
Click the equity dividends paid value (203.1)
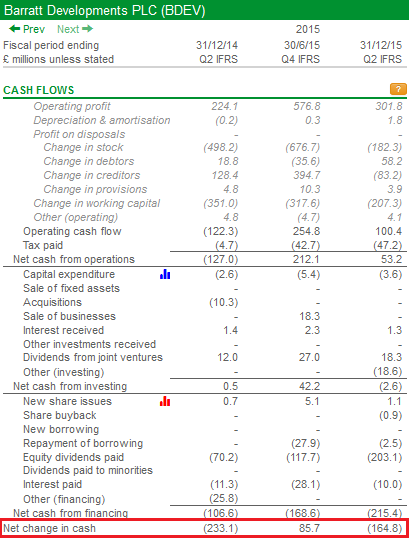[385, 458]
